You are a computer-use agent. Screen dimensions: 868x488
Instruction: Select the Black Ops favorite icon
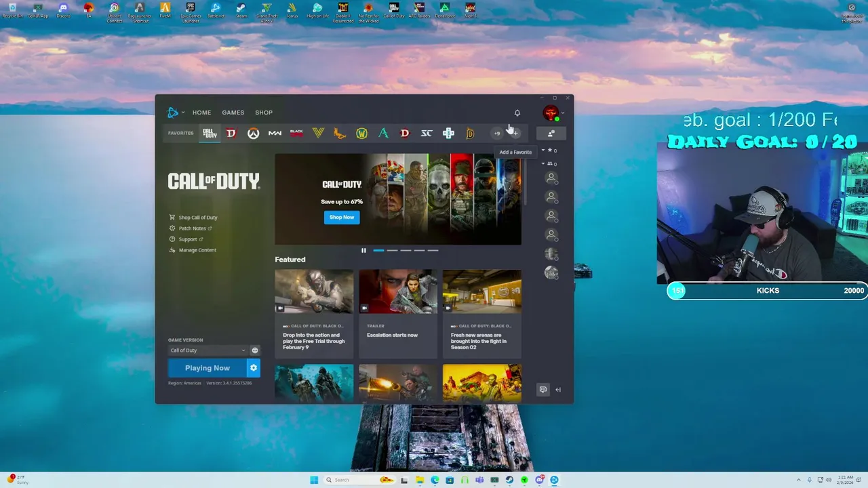296,133
